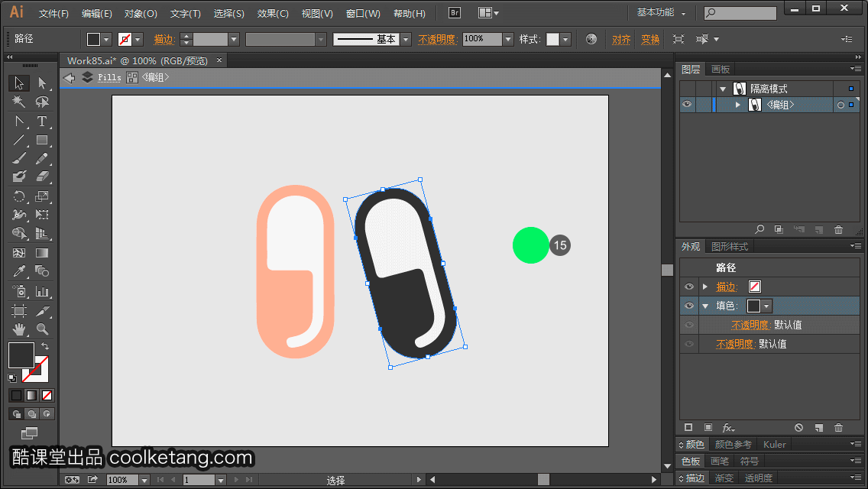Select the Gradient tool
The image size is (868, 489).
pos(42,253)
